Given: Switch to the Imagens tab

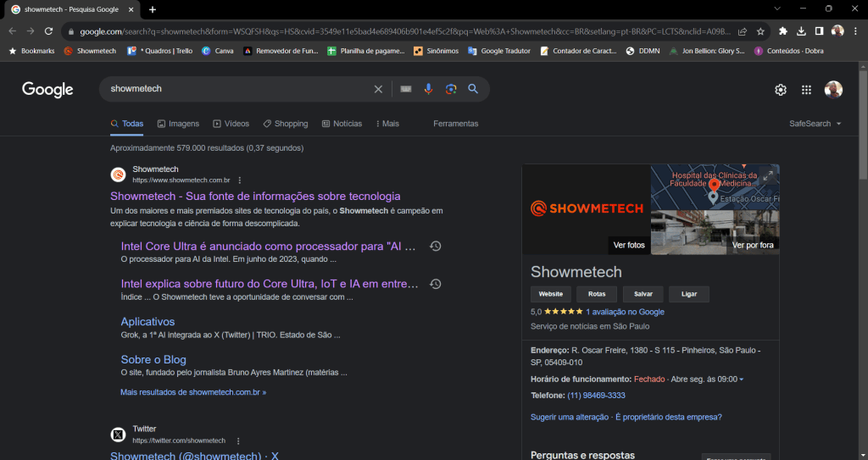Looking at the screenshot, I should point(178,124).
